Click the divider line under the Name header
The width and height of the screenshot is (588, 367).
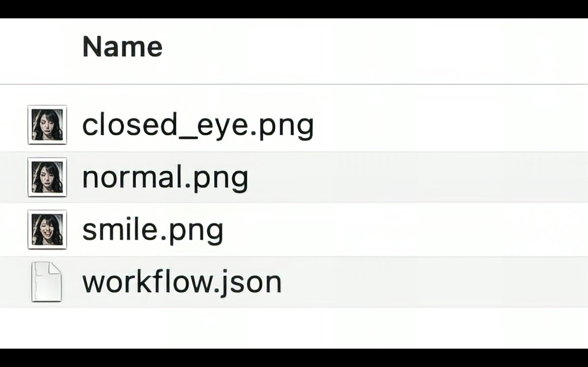coord(294,84)
